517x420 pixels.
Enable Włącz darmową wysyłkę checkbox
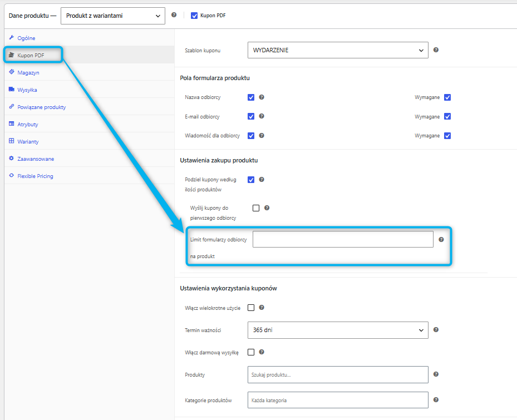point(251,352)
